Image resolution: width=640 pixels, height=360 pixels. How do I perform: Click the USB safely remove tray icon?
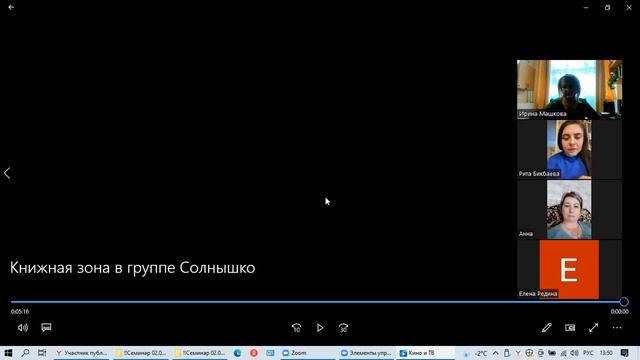507,353
